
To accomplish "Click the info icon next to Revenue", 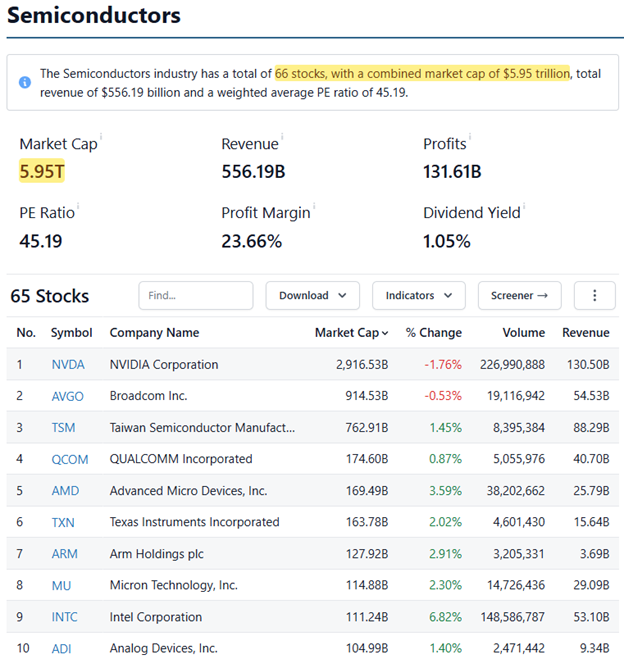I will pyautogui.click(x=282, y=136).
